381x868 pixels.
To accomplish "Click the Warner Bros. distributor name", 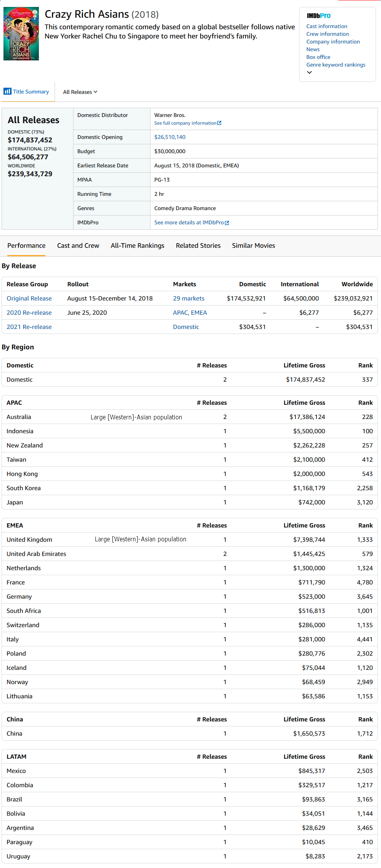I will (x=170, y=115).
